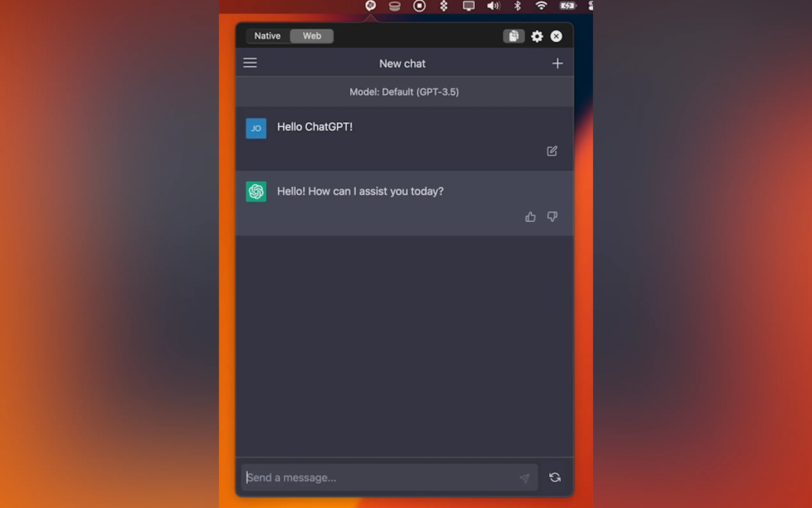Image resolution: width=812 pixels, height=508 pixels.
Task: Click "Hello! How can I assist you today?" reply
Action: 360,191
